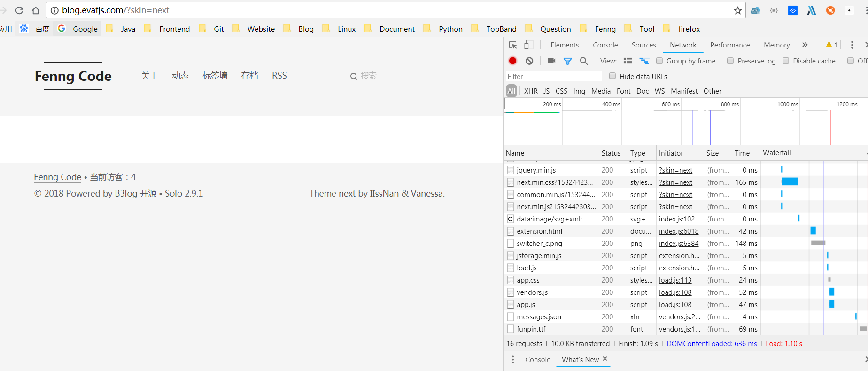This screenshot has height=371, width=868.
Task: Open the Frontend bookmark folder
Action: pos(167,29)
